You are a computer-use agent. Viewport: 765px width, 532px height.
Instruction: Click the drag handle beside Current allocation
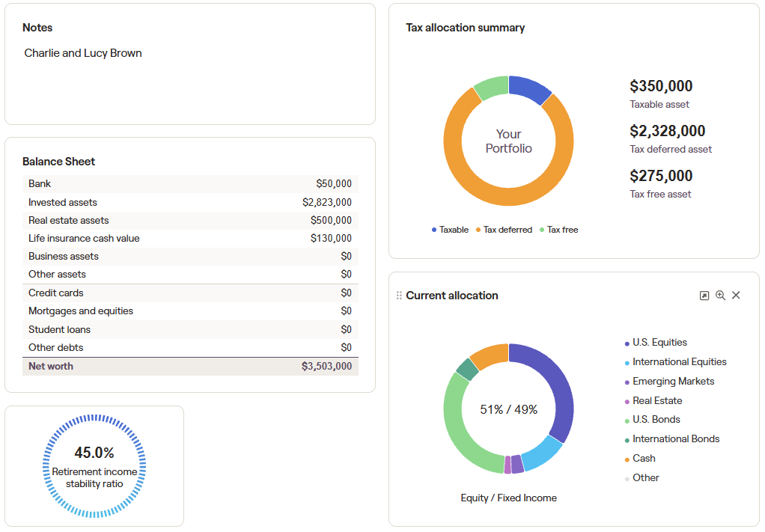pyautogui.click(x=399, y=296)
